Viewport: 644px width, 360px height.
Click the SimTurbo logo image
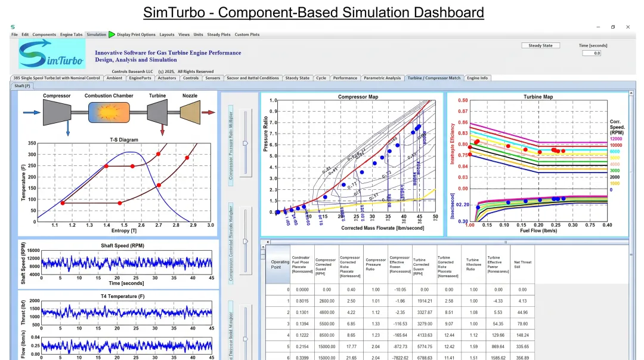coord(52,54)
